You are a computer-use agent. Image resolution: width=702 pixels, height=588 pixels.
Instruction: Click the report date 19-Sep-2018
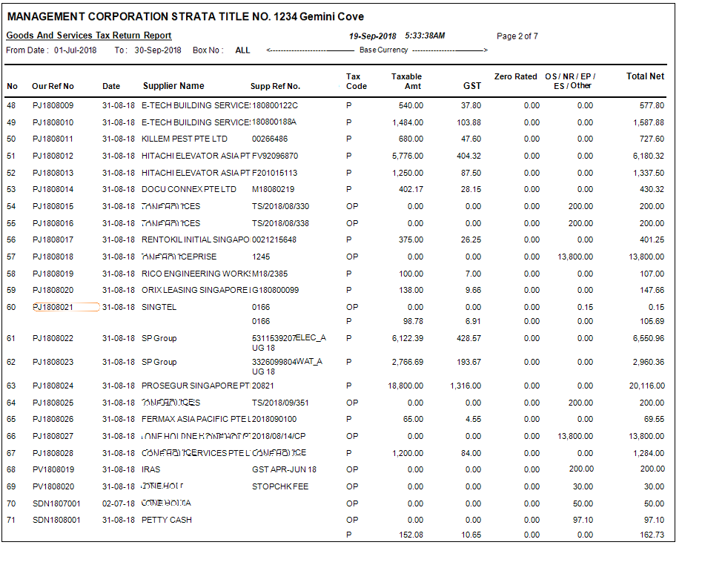coord(372,36)
